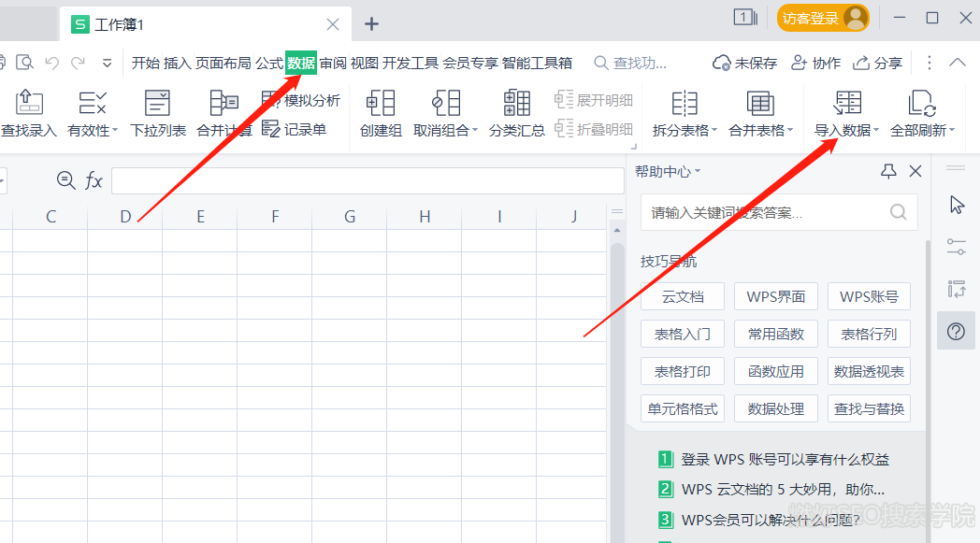Screen dimensions: 980x543
Task: Click the 创建组 create group icon
Action: pos(381,103)
